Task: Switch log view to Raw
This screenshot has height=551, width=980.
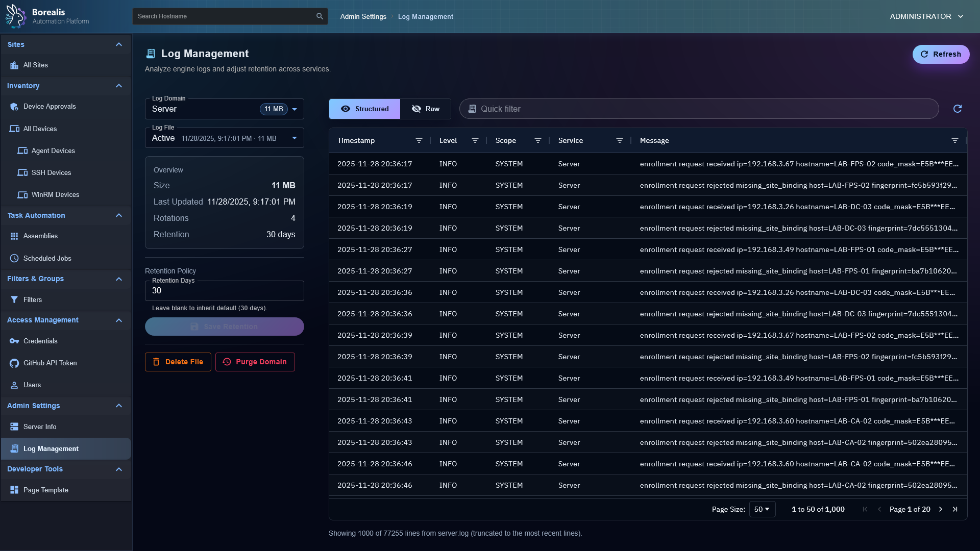Action: (426, 109)
